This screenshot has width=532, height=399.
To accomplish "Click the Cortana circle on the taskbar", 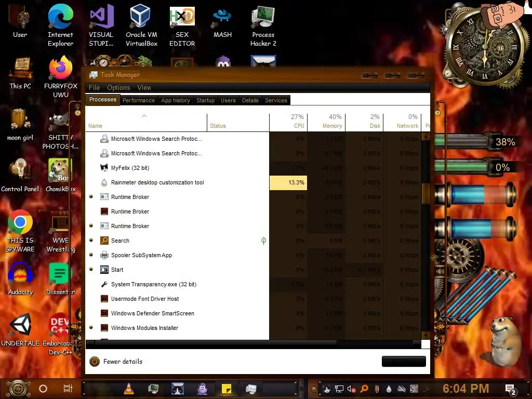I will [43, 389].
